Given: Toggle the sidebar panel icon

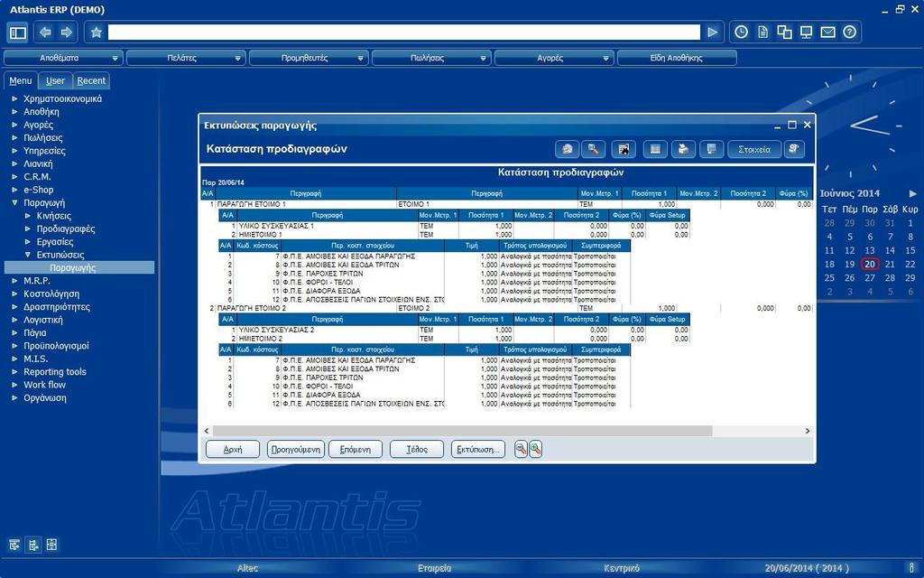Looking at the screenshot, I should [x=18, y=33].
